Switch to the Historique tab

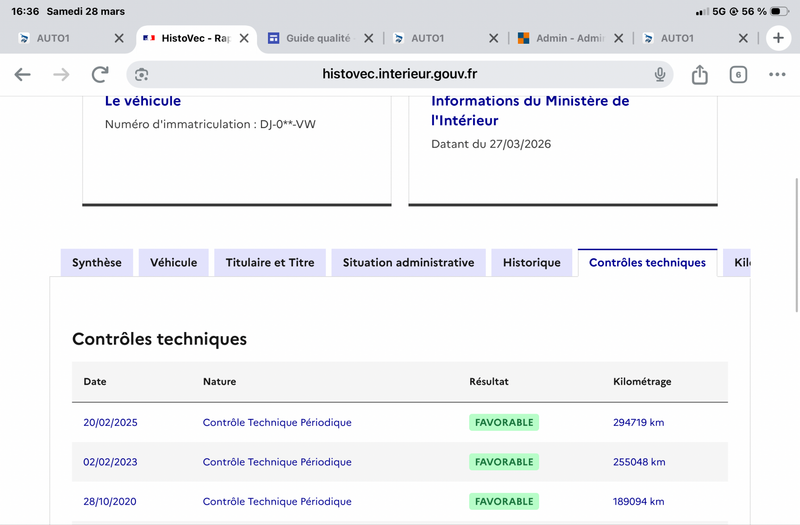coord(531,263)
